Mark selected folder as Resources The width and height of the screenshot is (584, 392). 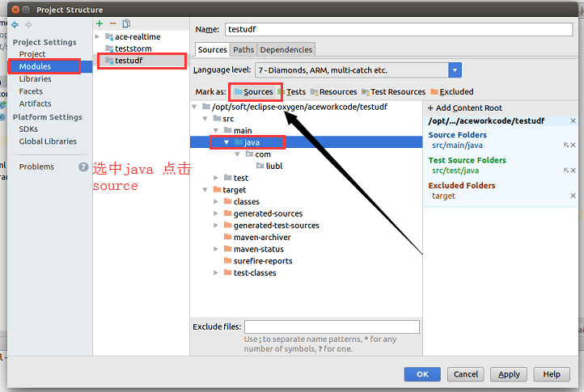coord(334,92)
